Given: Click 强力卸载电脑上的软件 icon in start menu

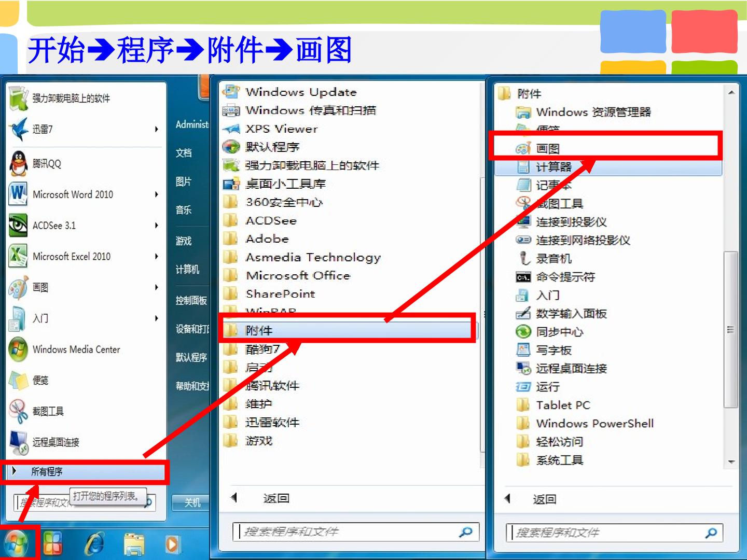Looking at the screenshot, I should coord(19,98).
